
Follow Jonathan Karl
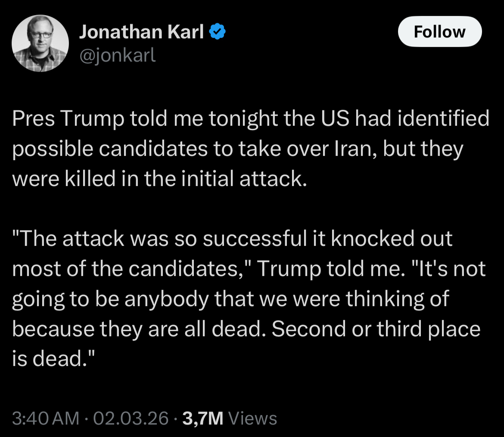click(x=439, y=31)
